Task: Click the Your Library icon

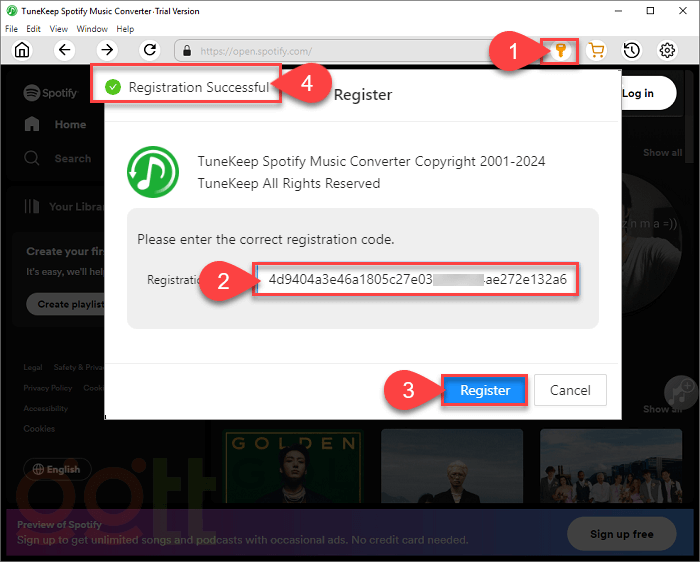Action: [32, 206]
